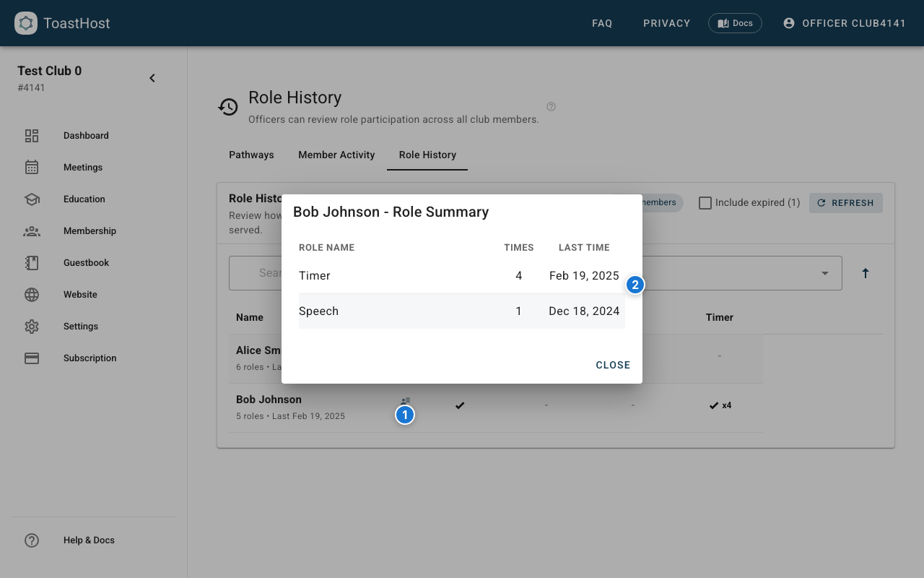Switch to the Member Activity tab
The image size is (924, 578).
click(336, 155)
